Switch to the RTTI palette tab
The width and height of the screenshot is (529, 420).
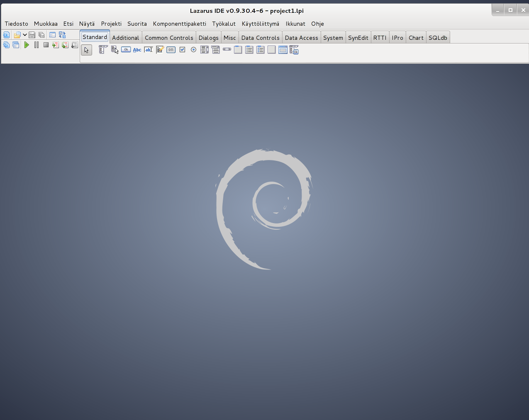380,38
